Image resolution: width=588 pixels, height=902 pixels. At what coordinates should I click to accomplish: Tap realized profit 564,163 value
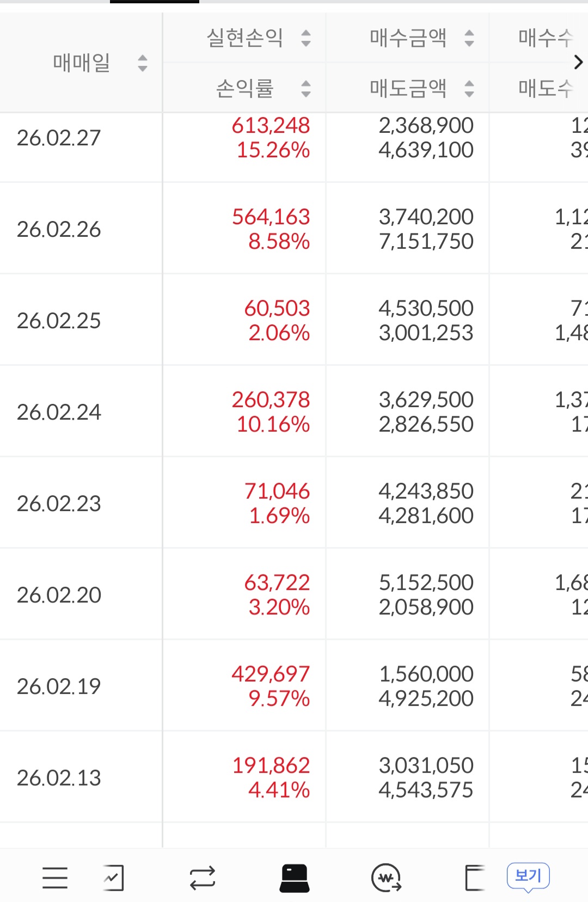271,217
